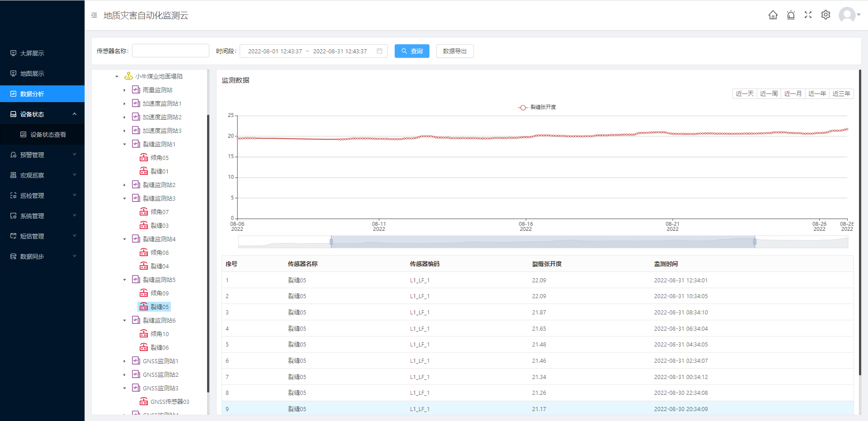Collapse the 裂缝监测站5 tree node

(125, 280)
